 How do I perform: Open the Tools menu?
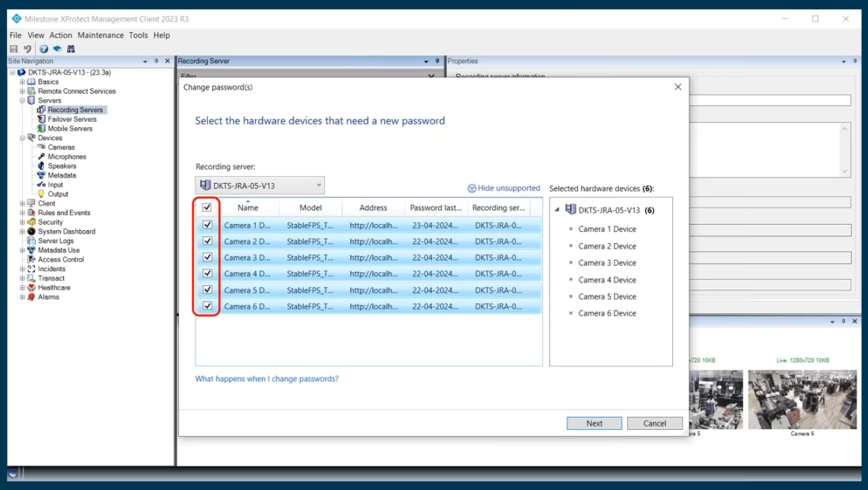pyautogui.click(x=138, y=35)
